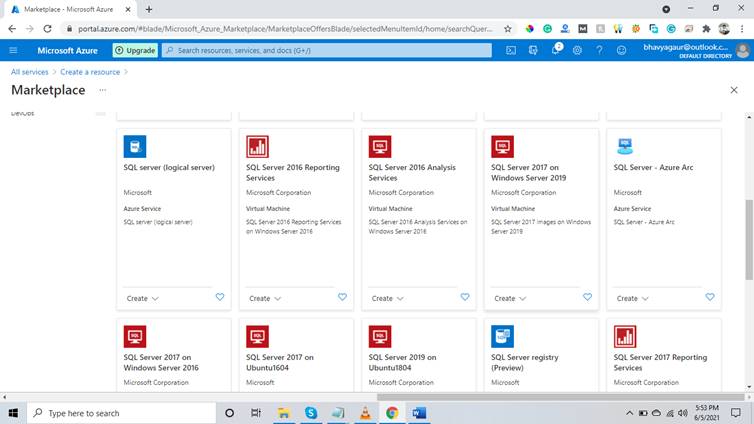Favorite SQL Server 2017 on Windows Server 2019
Viewport: 754px width, 424px height.
(x=588, y=297)
